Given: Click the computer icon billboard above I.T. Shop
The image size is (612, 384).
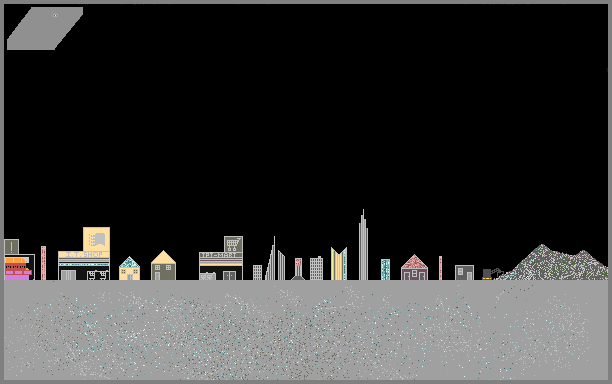Looking at the screenshot, I should click(96, 239).
